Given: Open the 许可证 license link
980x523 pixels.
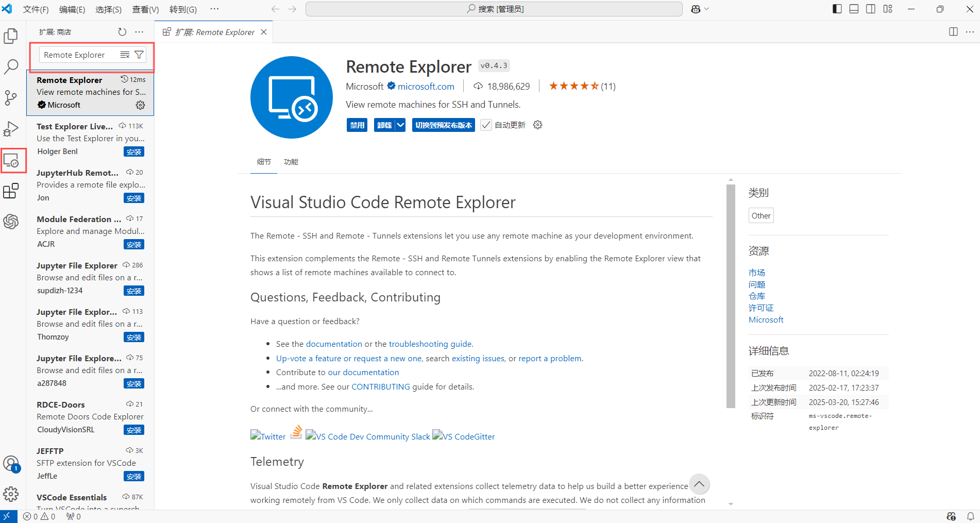Looking at the screenshot, I should 761,308.
